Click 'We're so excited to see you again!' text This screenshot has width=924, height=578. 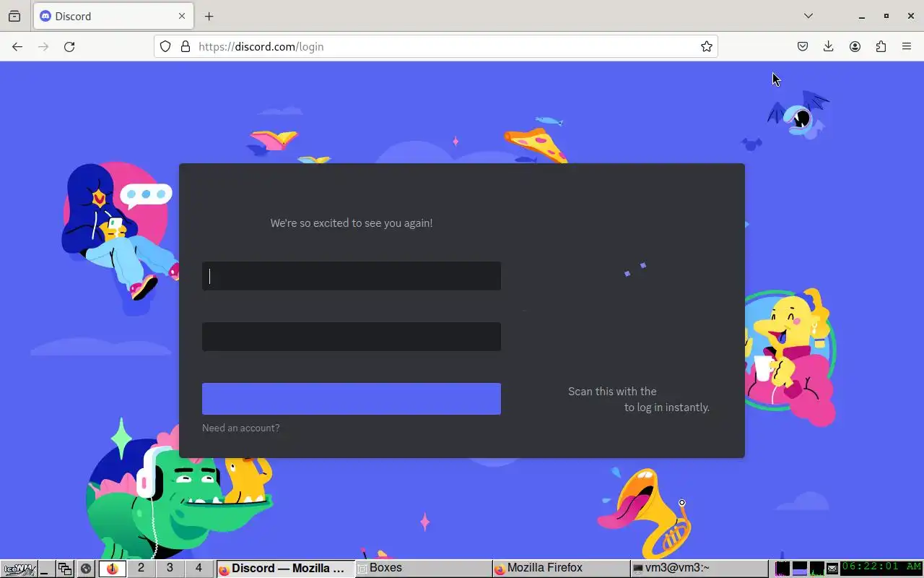pos(352,223)
